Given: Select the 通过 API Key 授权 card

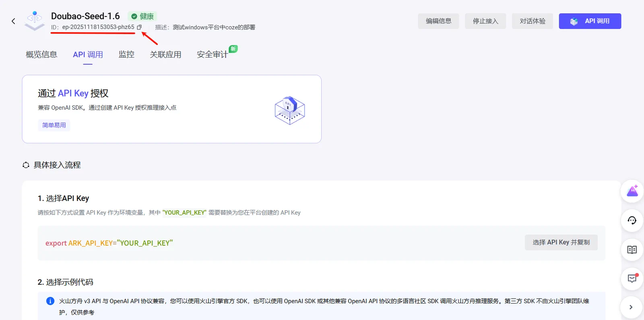Looking at the screenshot, I should 172,109.
